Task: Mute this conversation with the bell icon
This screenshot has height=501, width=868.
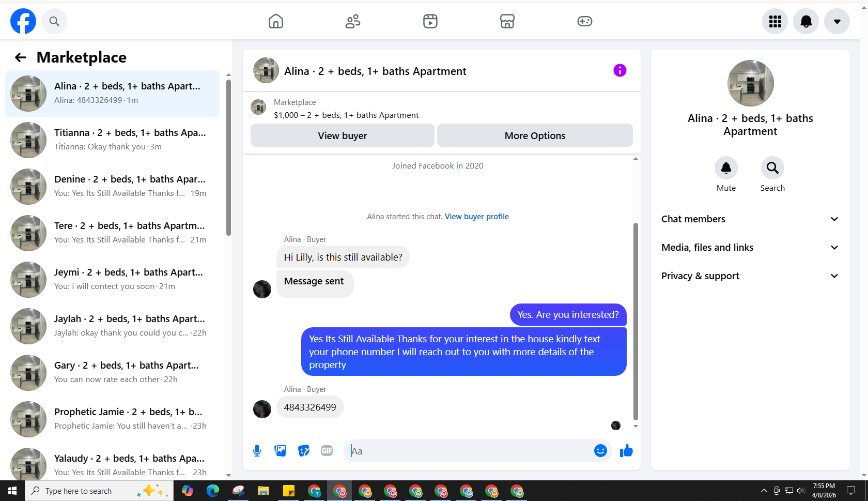Action: (x=726, y=168)
